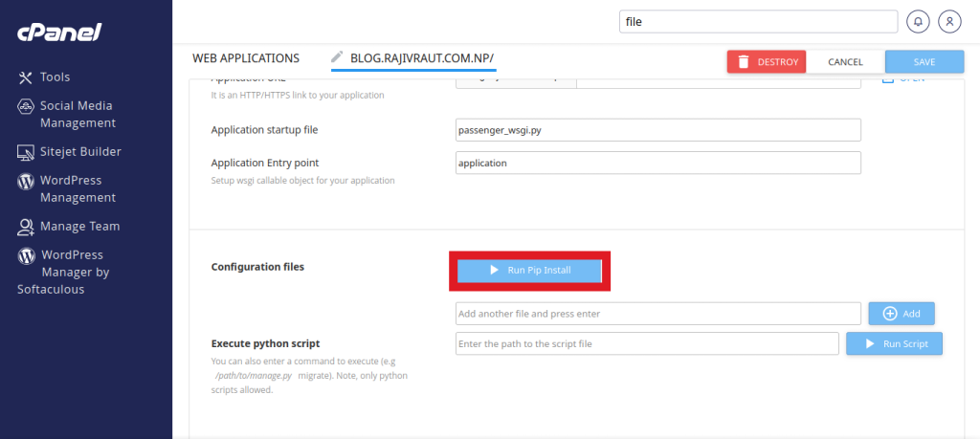Click the SAVE button

924,62
